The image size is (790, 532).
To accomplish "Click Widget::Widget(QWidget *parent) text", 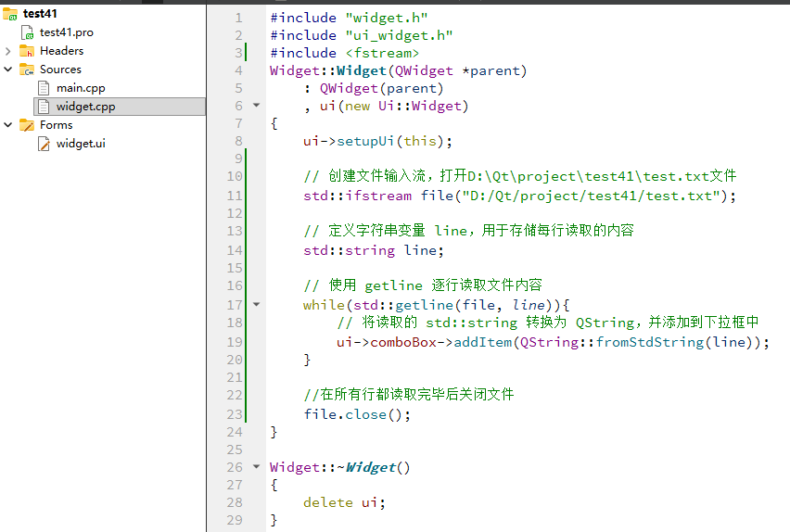I will click(399, 71).
